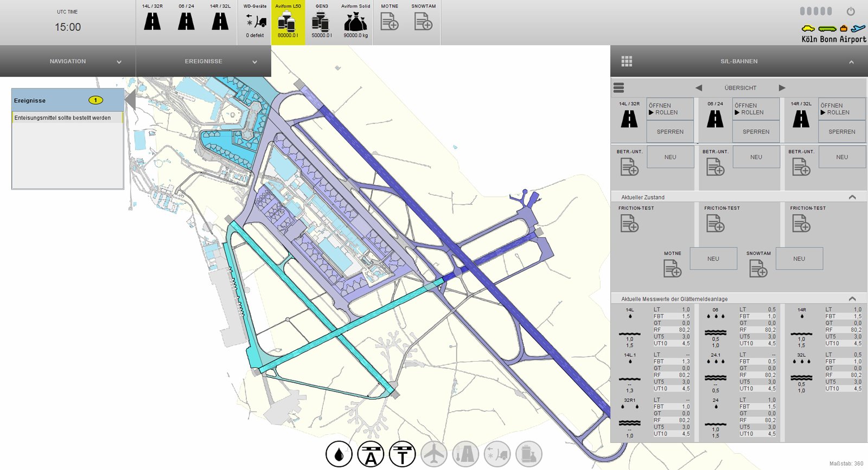Click NEU button next to SNOWTAM in panel
868x470 pixels.
point(799,259)
